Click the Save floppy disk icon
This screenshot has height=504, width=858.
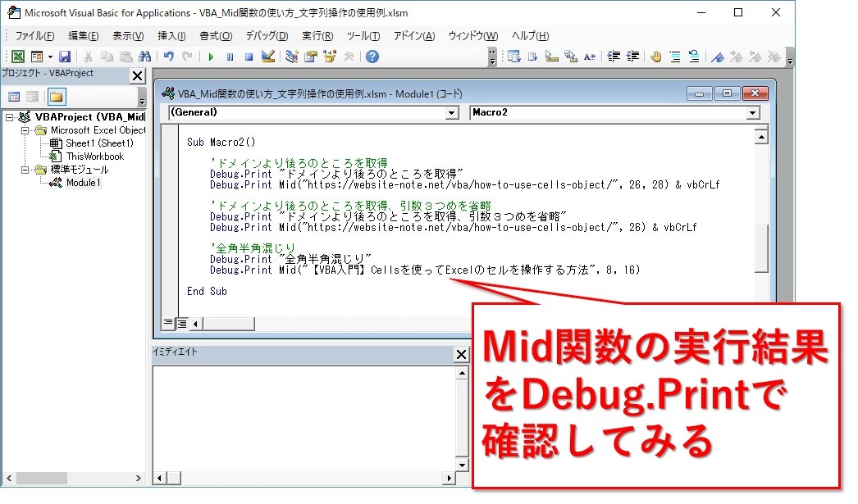pos(64,57)
